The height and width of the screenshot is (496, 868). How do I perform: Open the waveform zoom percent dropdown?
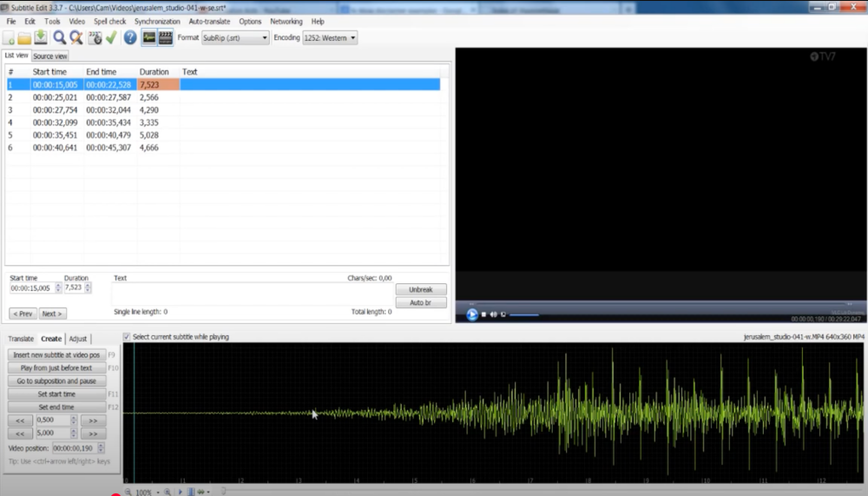158,493
